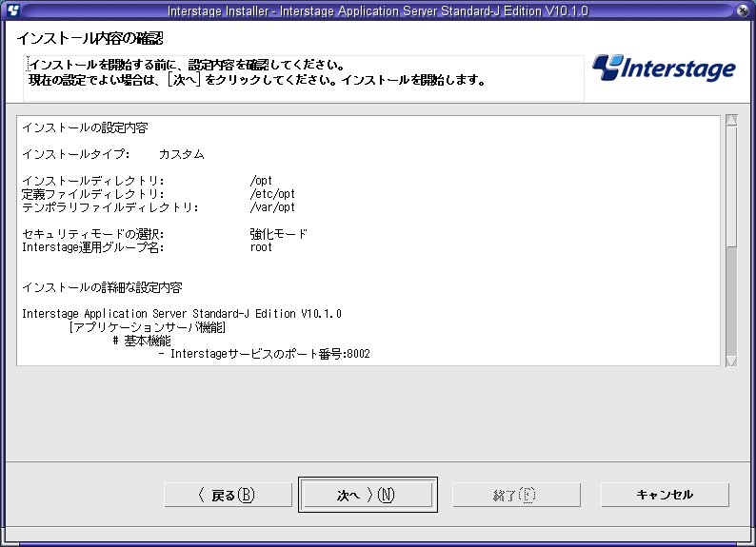Screen dimensions: 756x547
Task: Click the instruction text about 設定内容を確認
Action: click(x=187, y=65)
